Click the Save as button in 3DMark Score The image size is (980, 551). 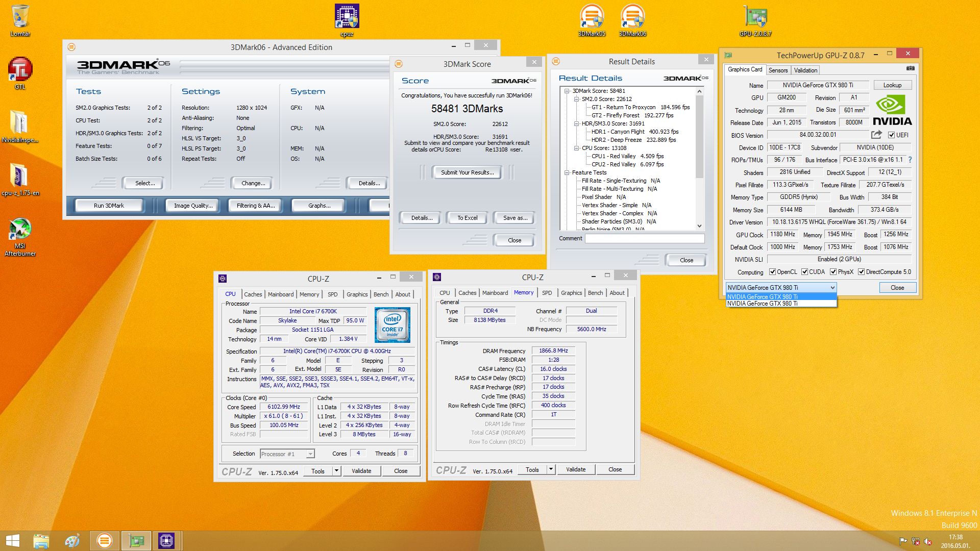[x=514, y=218]
